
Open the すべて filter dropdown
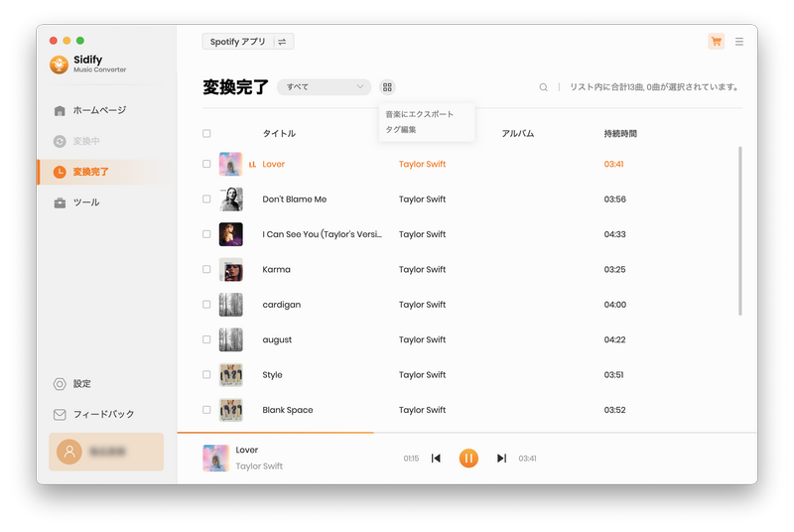325,87
